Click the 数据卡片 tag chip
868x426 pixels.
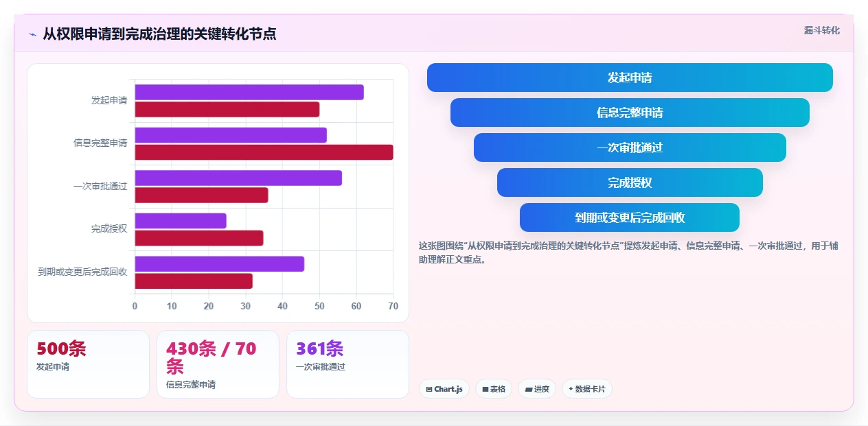tap(587, 389)
